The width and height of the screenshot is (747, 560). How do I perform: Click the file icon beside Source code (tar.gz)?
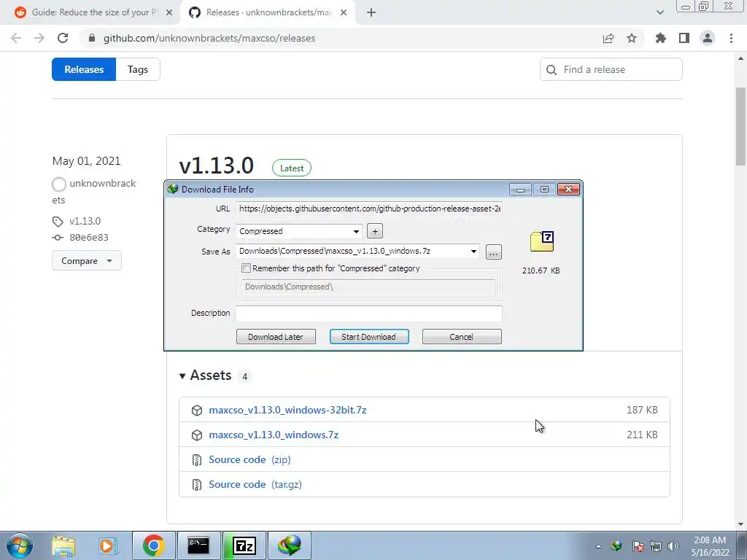197,485
